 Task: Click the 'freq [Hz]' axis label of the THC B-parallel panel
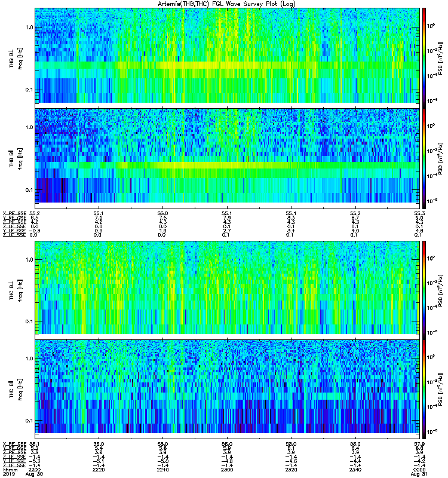pyautogui.click(x=20, y=390)
